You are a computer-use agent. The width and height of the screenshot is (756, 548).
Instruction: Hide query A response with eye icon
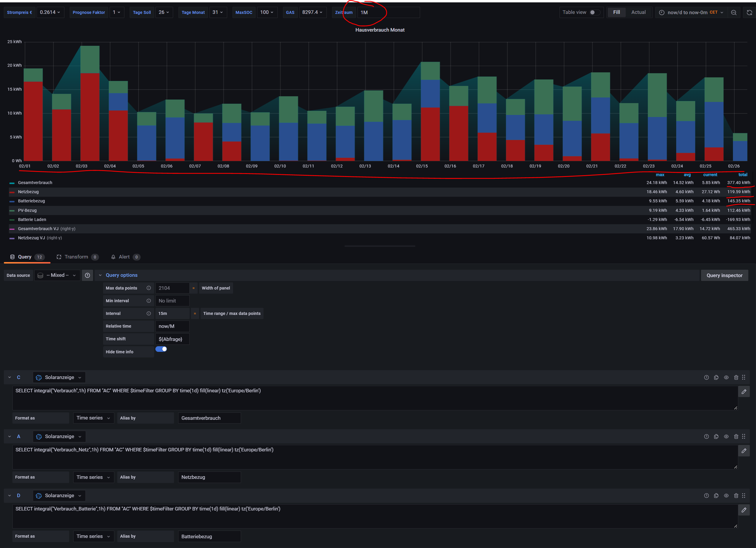pos(726,436)
